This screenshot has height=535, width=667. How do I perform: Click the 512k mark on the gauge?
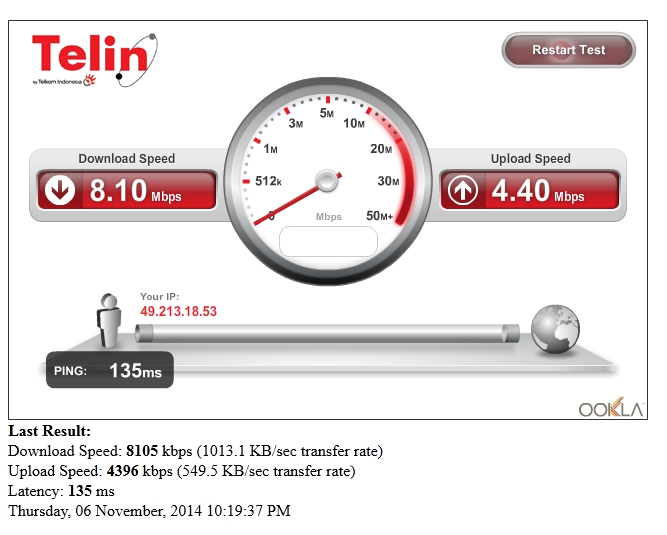268,181
